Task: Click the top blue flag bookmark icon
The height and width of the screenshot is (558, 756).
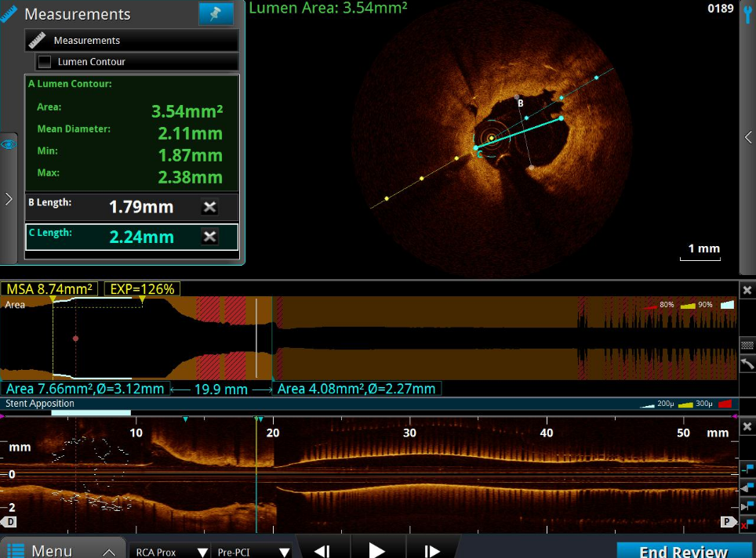Action: [747, 469]
